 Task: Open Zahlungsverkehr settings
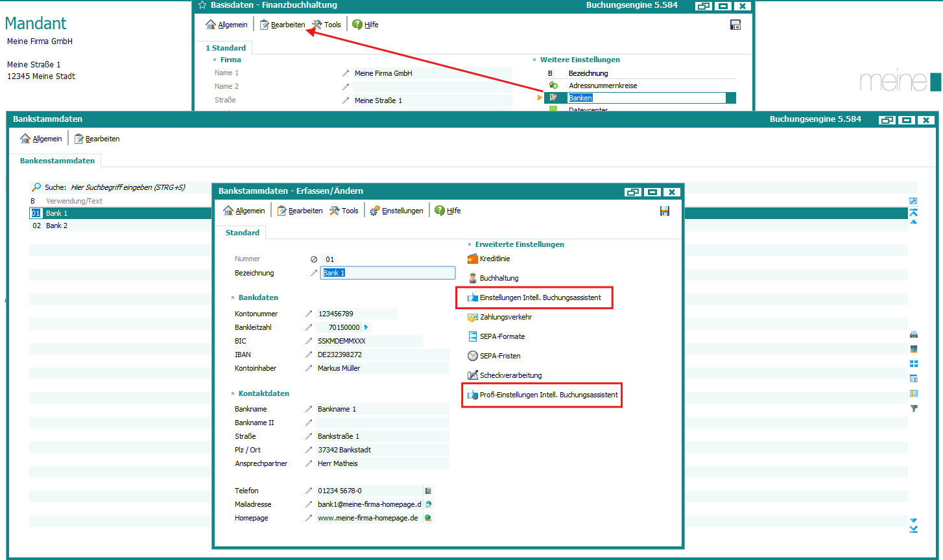click(x=505, y=317)
